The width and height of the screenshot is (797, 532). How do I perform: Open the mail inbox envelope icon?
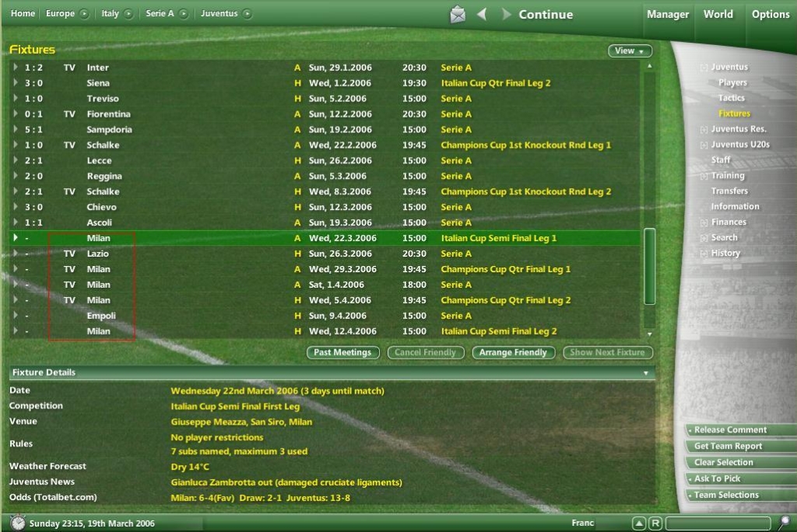coord(458,14)
